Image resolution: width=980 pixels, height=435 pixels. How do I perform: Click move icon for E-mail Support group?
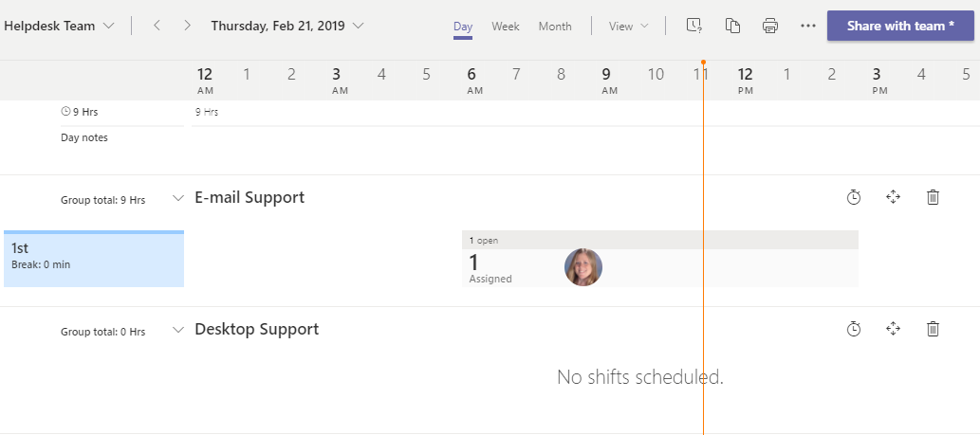(x=893, y=197)
